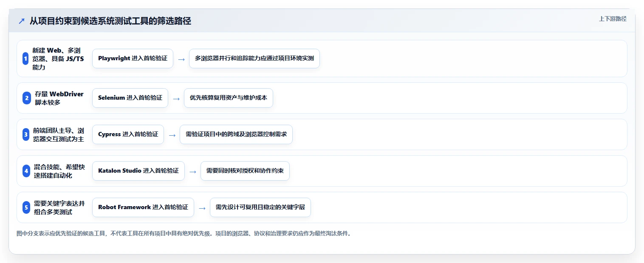Image resolution: width=644 pixels, height=263 pixels.
Task: Click the footnote starting 图中分支表示应优先验证
Action: tap(184, 233)
